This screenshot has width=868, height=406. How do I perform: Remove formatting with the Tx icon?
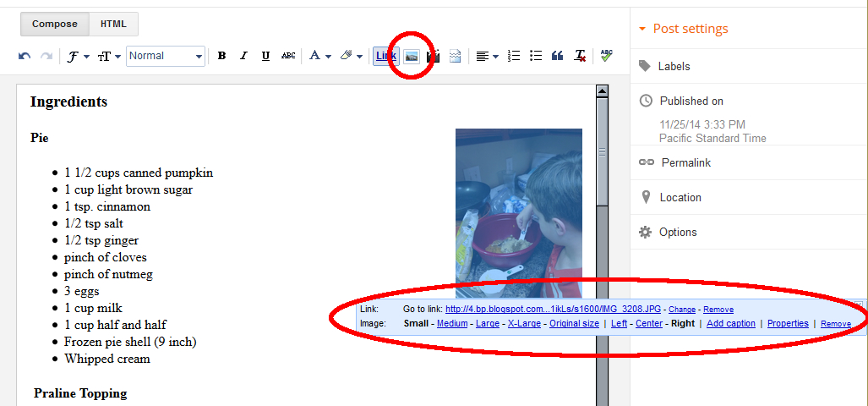tap(580, 57)
